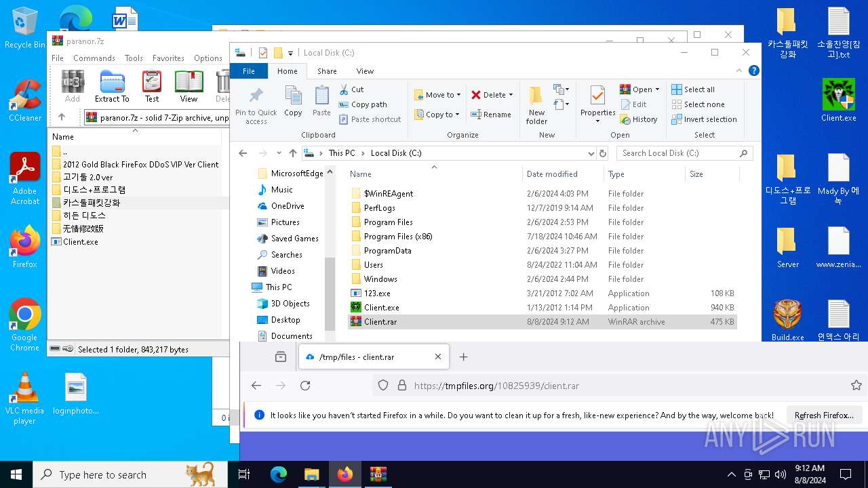Click the up arrow in WinRAR path bar
This screenshot has width=868, height=488.
coord(62,117)
